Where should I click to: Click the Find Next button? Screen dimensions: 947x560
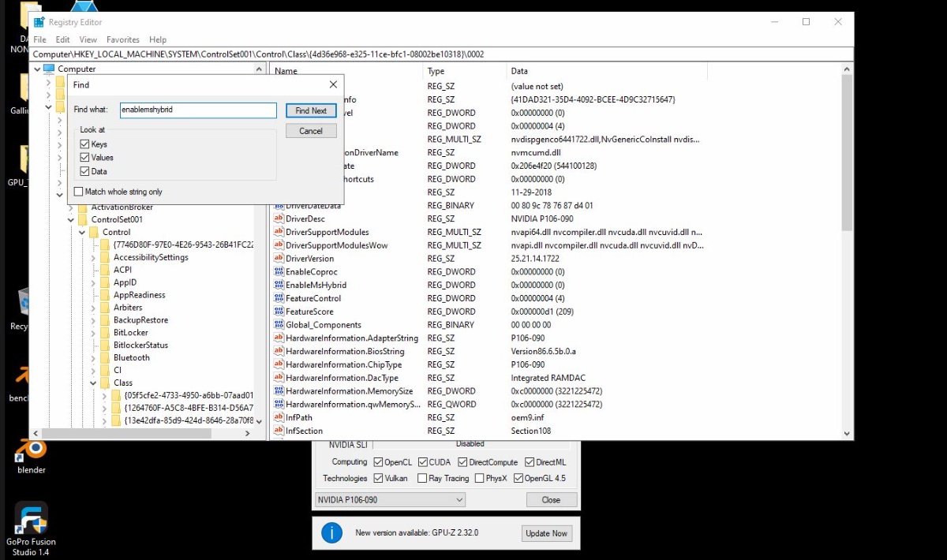pyautogui.click(x=311, y=110)
